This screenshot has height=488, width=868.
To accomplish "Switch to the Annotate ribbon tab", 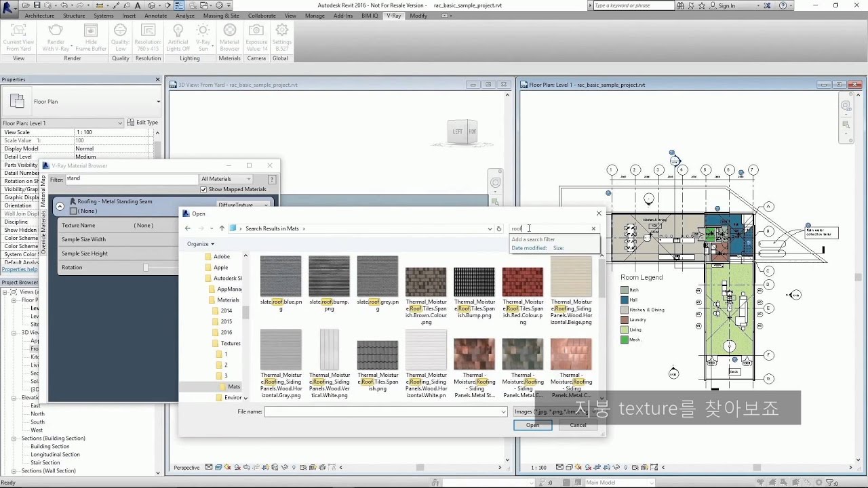I will pos(156,16).
